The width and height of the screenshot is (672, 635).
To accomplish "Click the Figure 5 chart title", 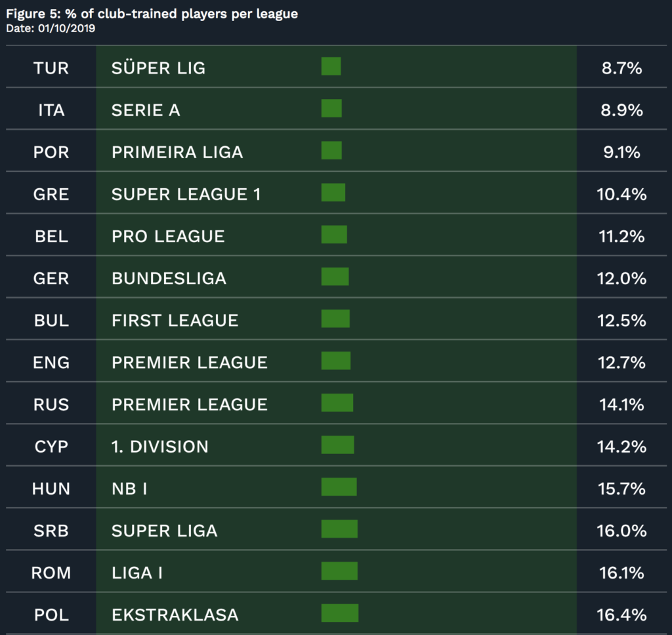I will point(152,14).
